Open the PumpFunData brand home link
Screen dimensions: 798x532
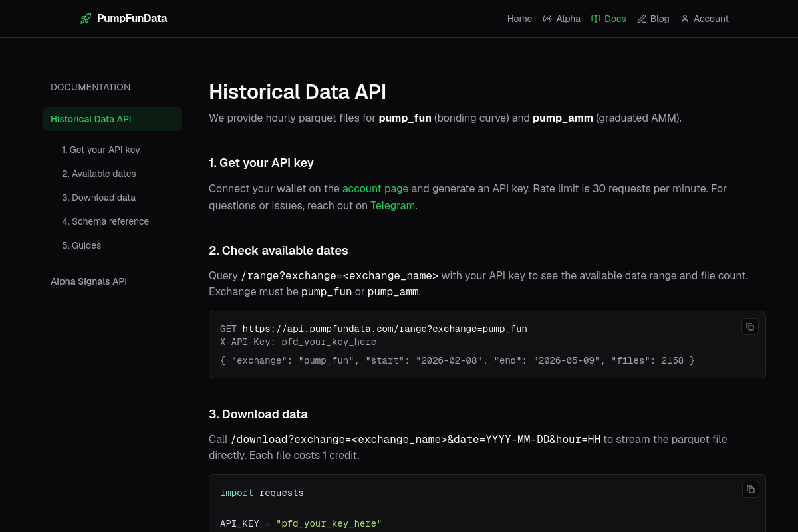124,19
